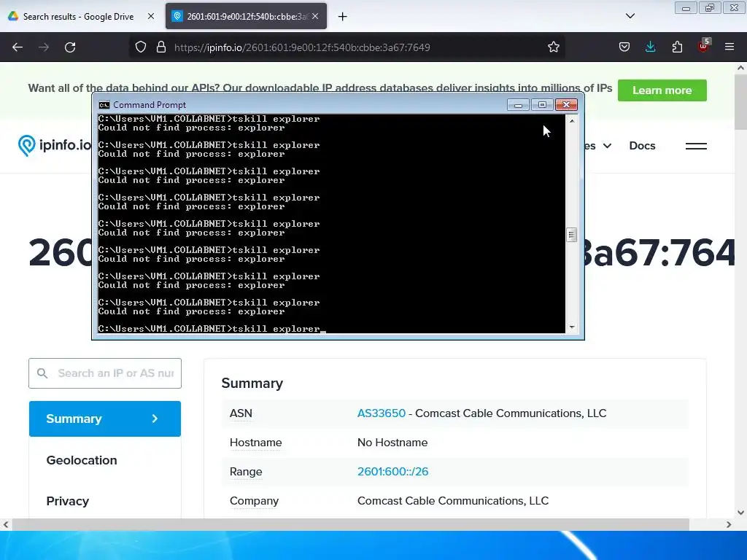Click the forward navigation arrow
This screenshot has height=560, width=747.
click(x=44, y=47)
